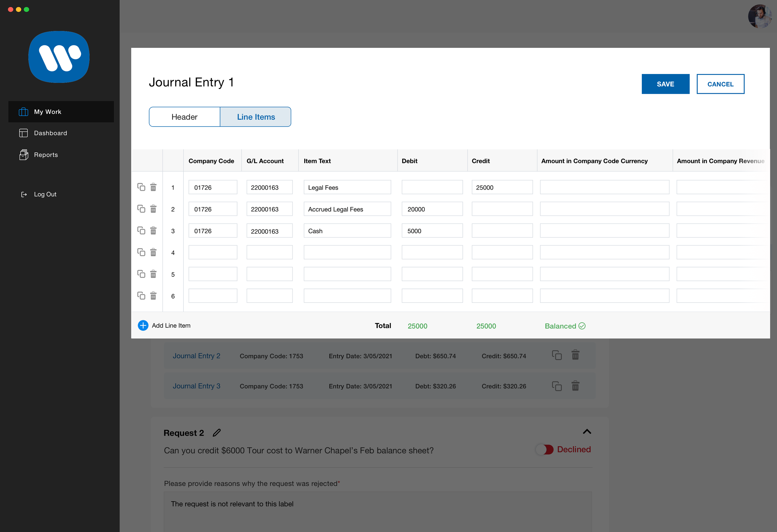This screenshot has width=777, height=532.
Task: Toggle the Declined switch for Request 2
Action: pos(545,449)
